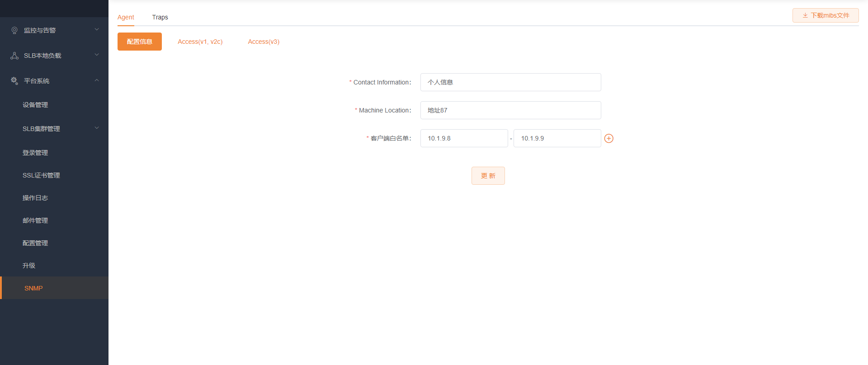
Task: Click the Machine Location label
Action: point(385,110)
